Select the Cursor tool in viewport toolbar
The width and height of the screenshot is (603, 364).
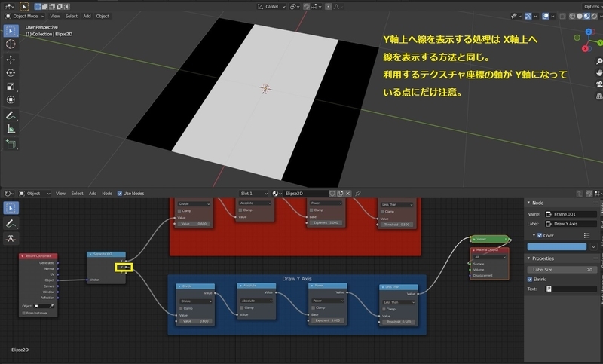point(11,44)
